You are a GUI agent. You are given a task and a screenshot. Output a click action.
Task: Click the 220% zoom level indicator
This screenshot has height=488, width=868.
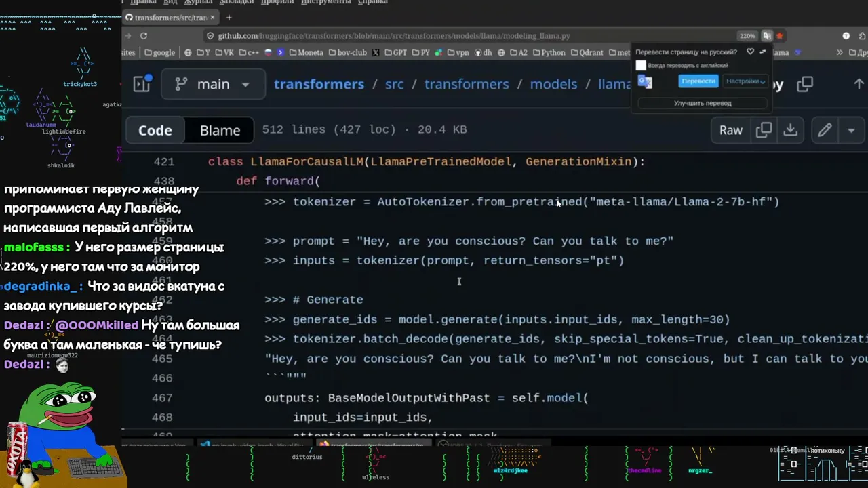point(747,36)
